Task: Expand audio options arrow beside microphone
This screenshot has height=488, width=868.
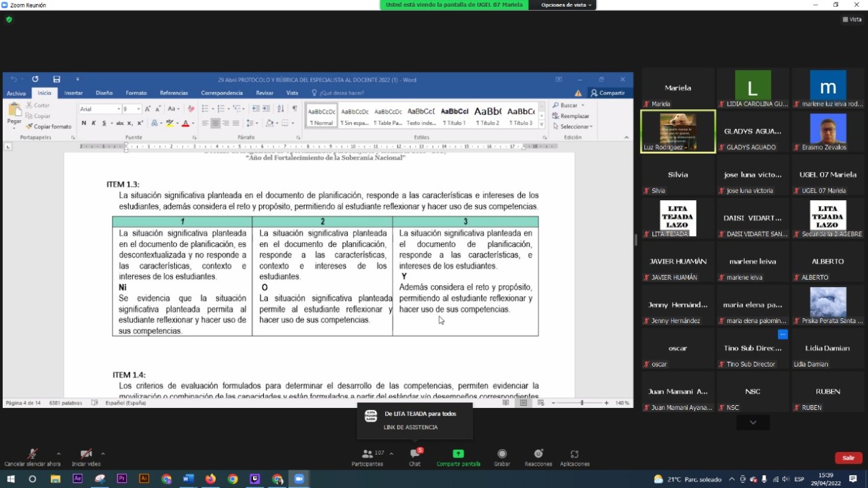Action: click(58, 453)
